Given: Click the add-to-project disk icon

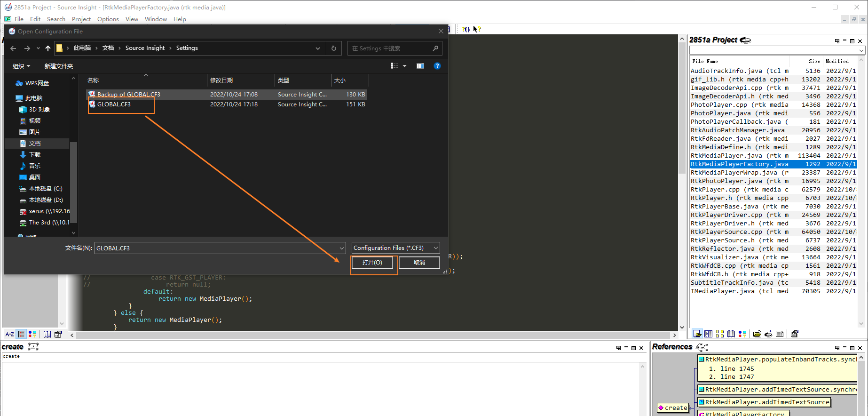Looking at the screenshot, I should pos(768,334).
